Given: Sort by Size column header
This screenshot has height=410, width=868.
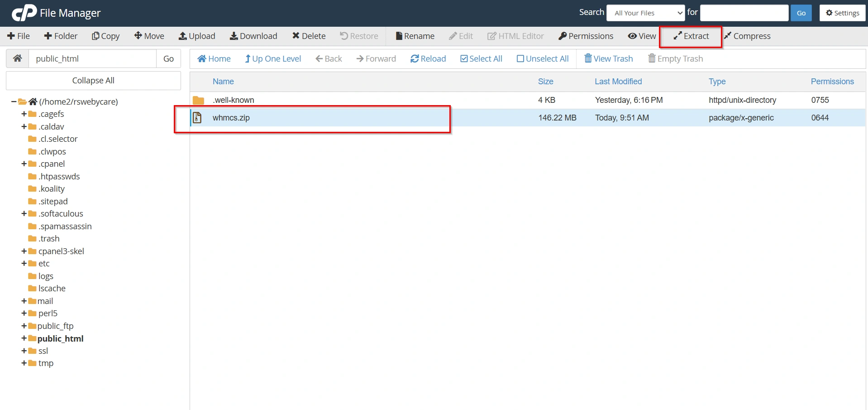Looking at the screenshot, I should 546,82.
